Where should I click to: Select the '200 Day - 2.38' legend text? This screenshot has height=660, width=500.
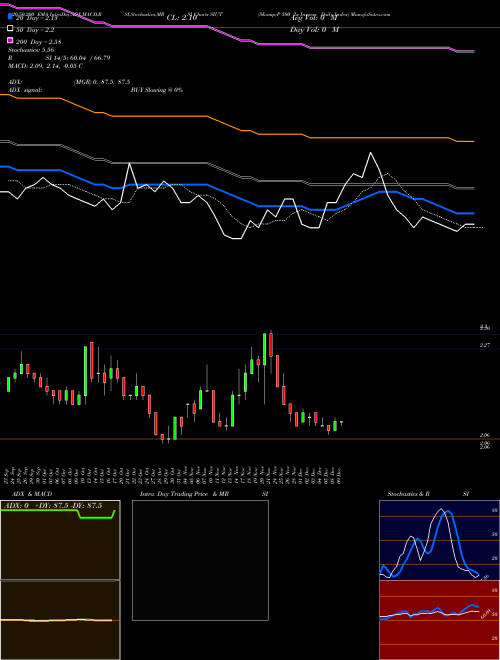tap(38, 42)
